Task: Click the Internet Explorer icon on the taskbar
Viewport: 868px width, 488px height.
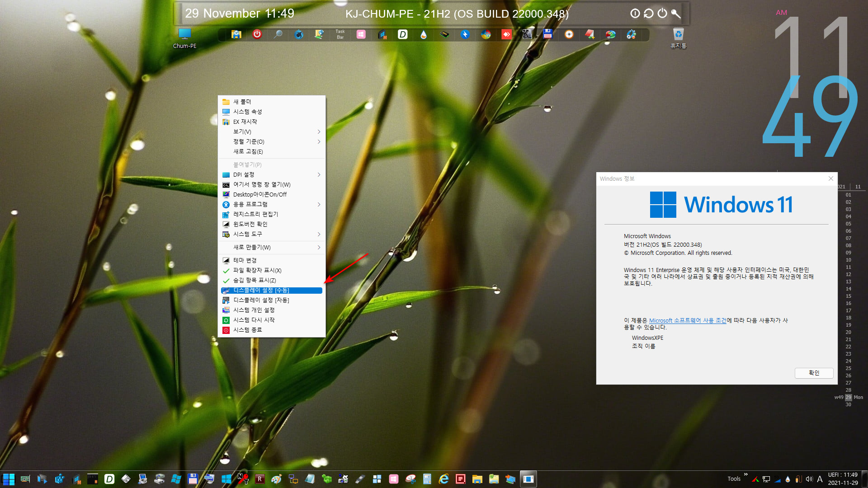Action: click(443, 479)
